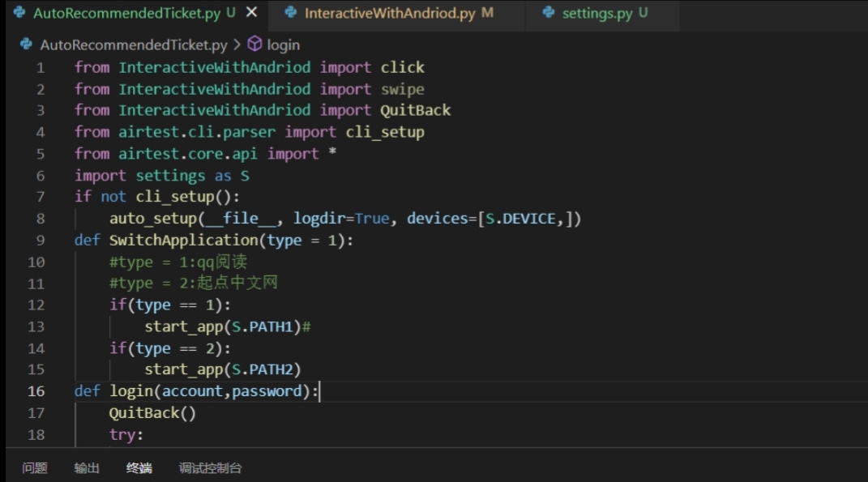Image resolution: width=868 pixels, height=482 pixels.
Task: Select line number 9 in the gutter
Action: 41,241
